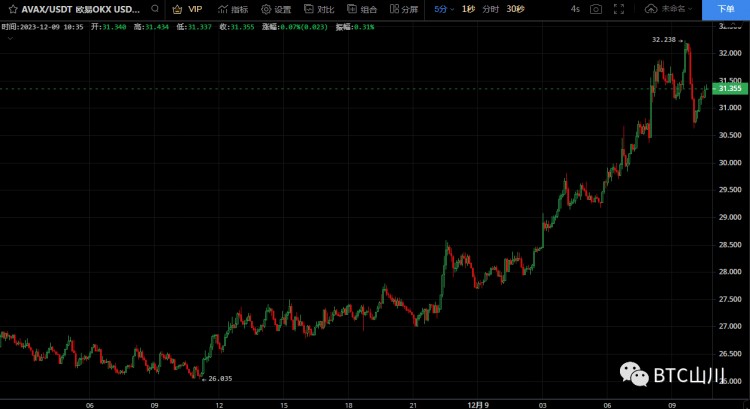
Task: Switch to the 1秒 timeframe
Action: [x=468, y=9]
